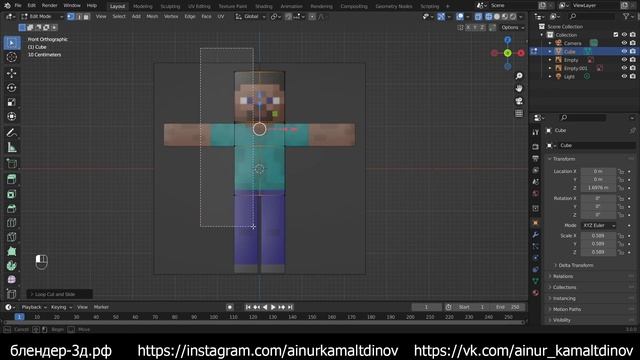This screenshot has height=360, width=640.
Task: Select the Poly Build tool
Action: (12, 251)
